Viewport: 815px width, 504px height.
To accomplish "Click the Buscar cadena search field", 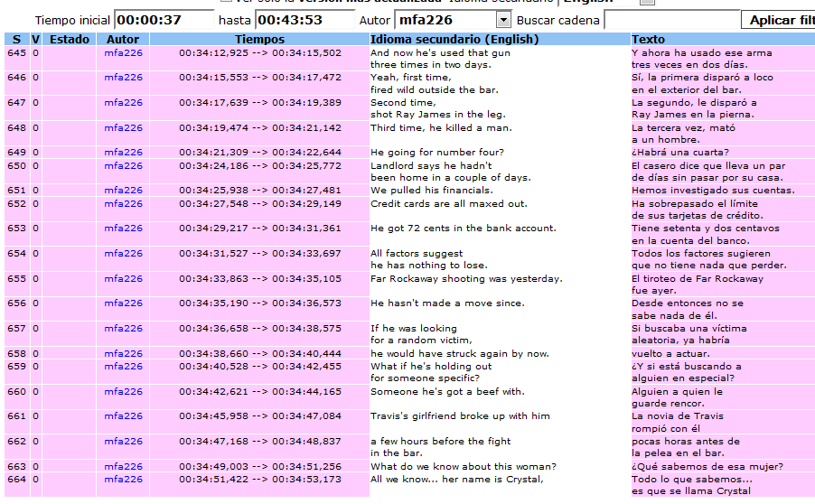I will 670,20.
